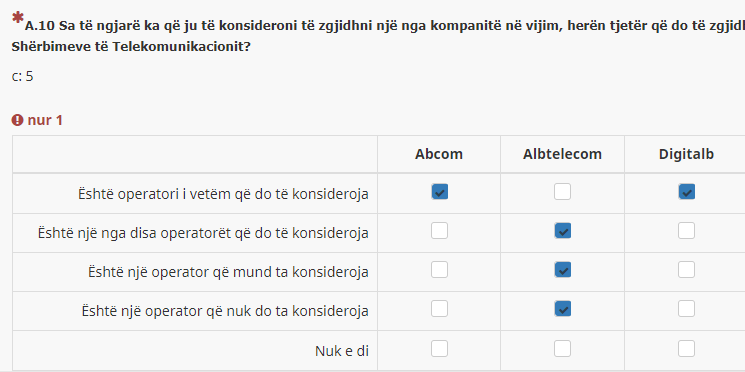Check Abcom for 'nuk do ta konsideroja' row

[439, 309]
